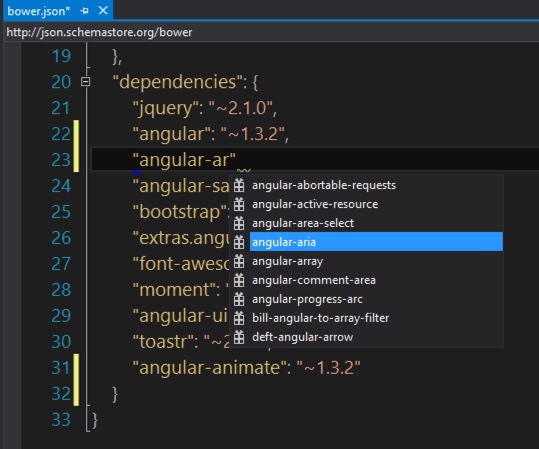Close the bower.json tab
Screen dimensions: 539x449
103,11
